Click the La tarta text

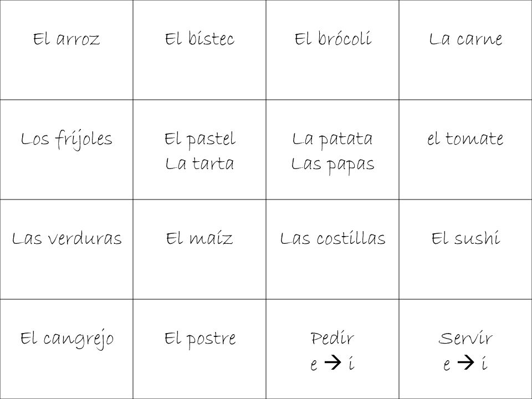pos(199,164)
